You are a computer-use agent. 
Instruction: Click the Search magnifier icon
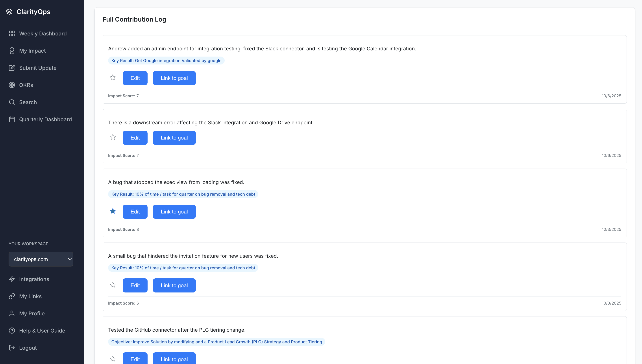pos(12,102)
